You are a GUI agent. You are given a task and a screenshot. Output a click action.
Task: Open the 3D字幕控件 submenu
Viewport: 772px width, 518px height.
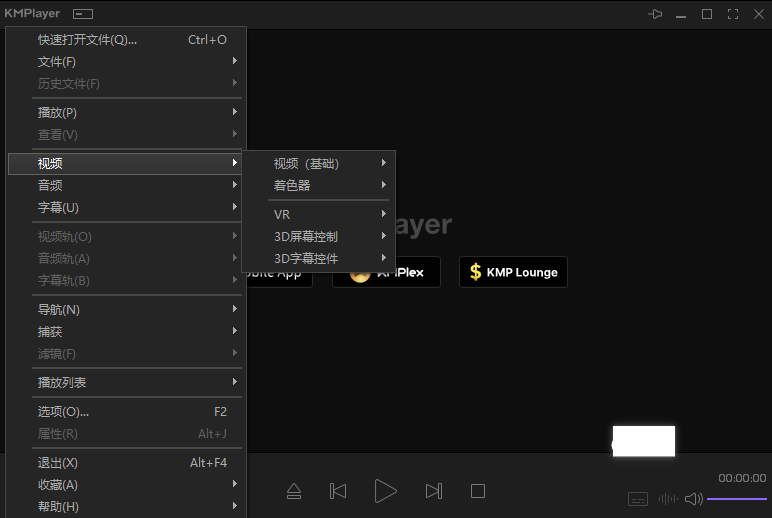[x=319, y=258]
